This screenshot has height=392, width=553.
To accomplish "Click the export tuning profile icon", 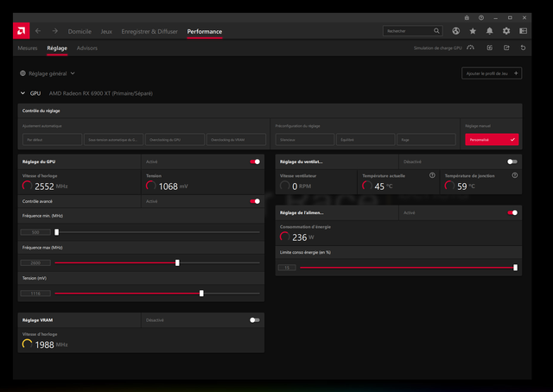I will coord(506,48).
